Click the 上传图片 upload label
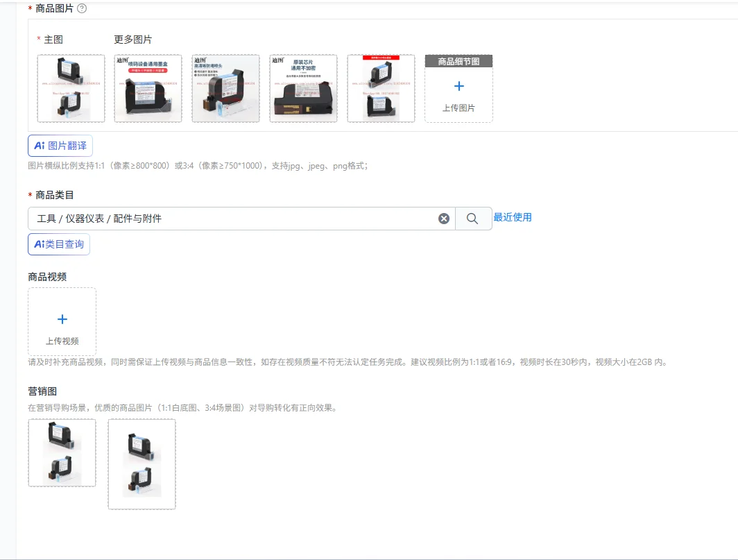 point(459,108)
